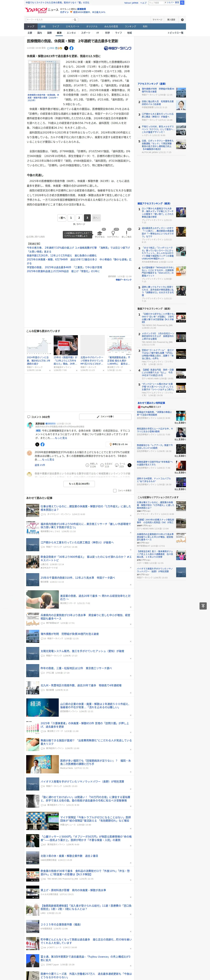Open 美容業の倒産、過去20年で最多 article
The height and width of the screenshot is (980, 210).
coord(95,597)
